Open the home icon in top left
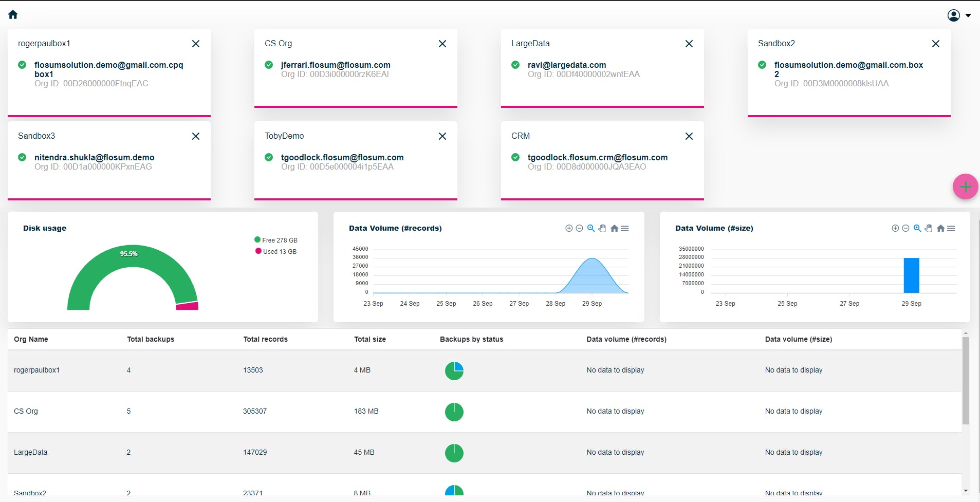The height and width of the screenshot is (502, 980). [13, 14]
